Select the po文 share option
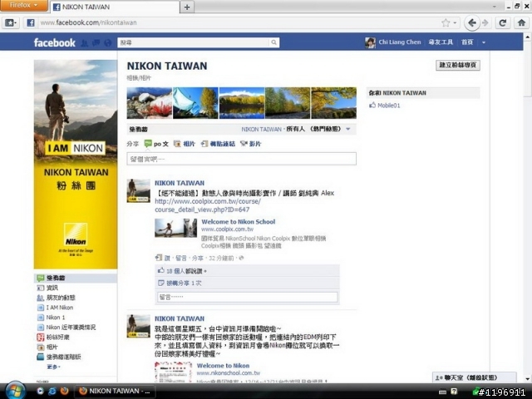 coord(156,144)
